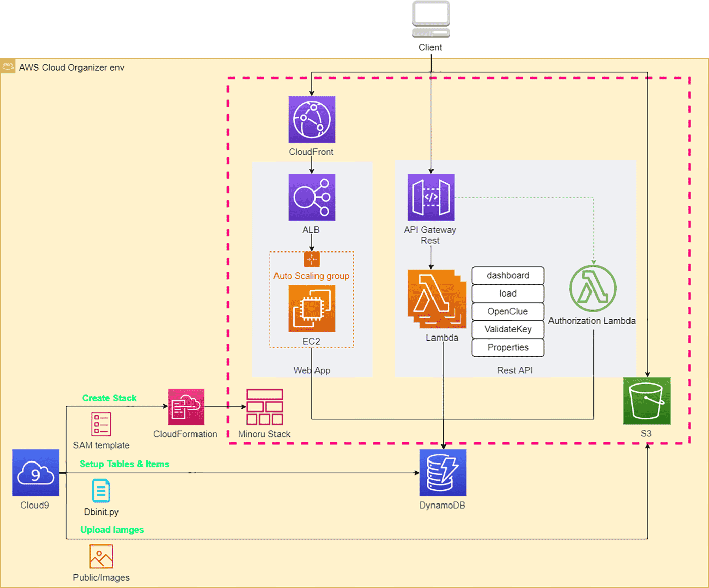Click the 'DynamoDB' label text
709x588 pixels.
442,505
